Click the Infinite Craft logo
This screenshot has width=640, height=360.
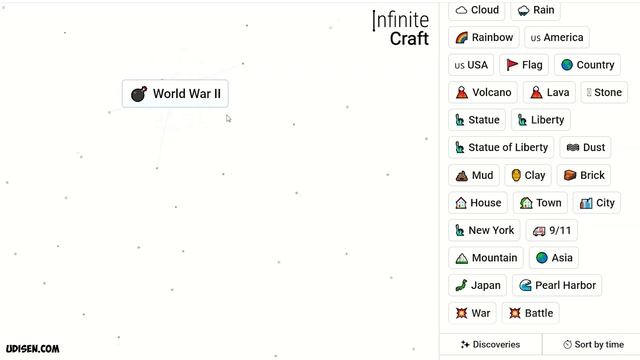[400, 29]
